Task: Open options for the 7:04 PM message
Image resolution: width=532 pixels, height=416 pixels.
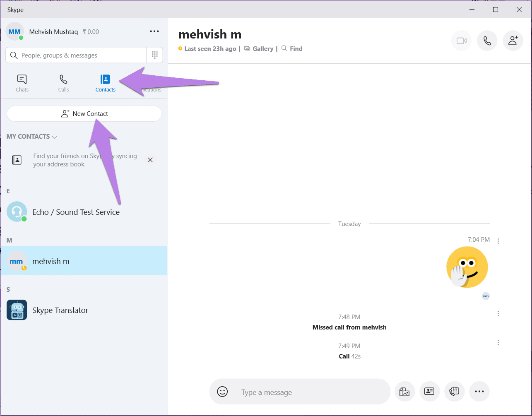Action: [498, 241]
